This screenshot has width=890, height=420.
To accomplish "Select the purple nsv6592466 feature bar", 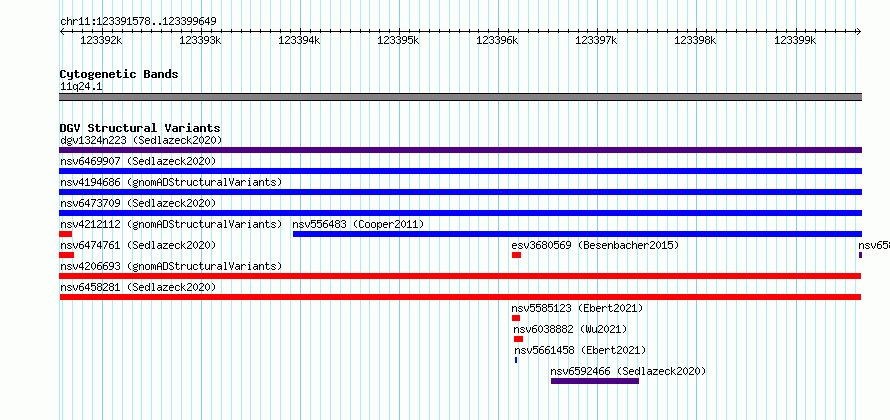I will pos(595,381).
